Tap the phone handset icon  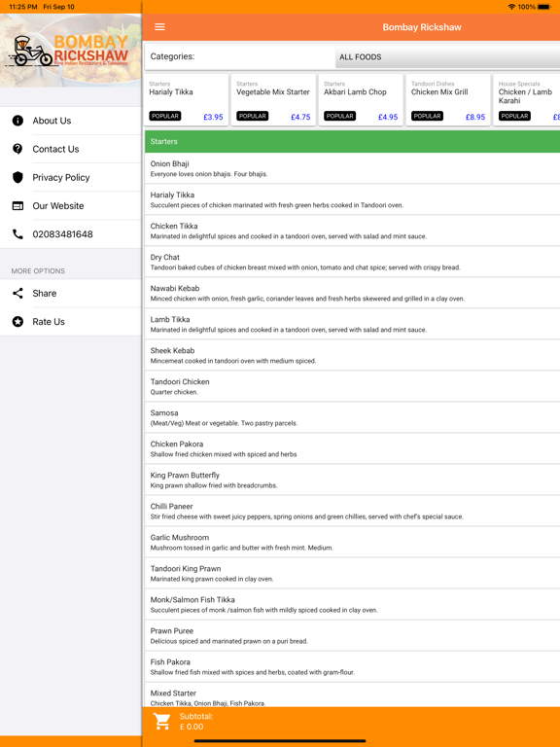[17, 234]
